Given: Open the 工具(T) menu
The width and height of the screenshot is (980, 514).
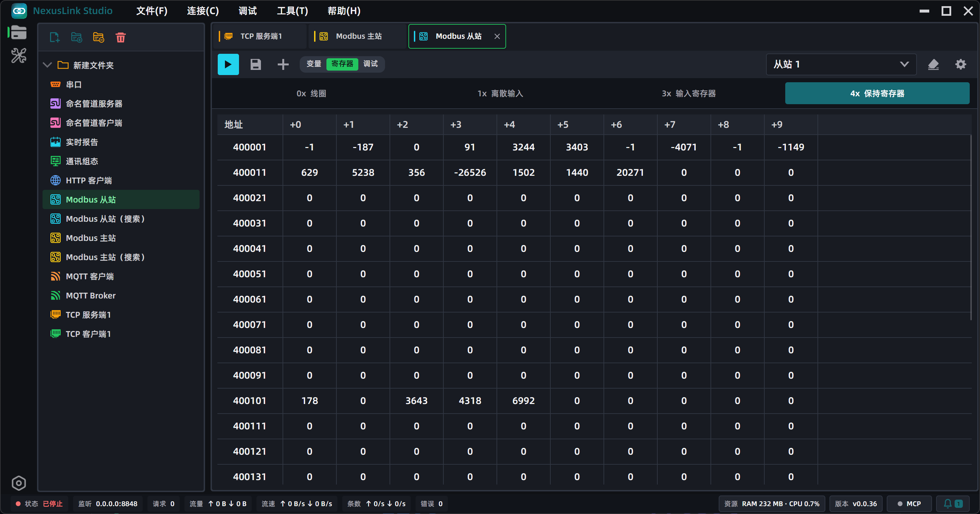Looking at the screenshot, I should tap(292, 11).
